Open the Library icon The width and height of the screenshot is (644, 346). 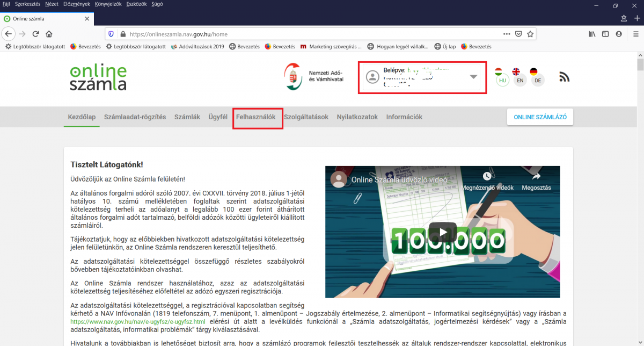pos(592,34)
